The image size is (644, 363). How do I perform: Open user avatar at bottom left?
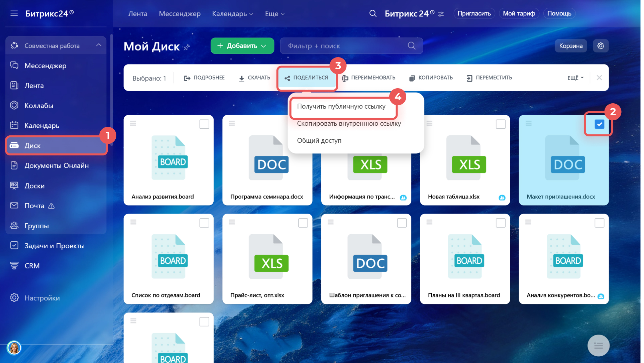pos(14,348)
